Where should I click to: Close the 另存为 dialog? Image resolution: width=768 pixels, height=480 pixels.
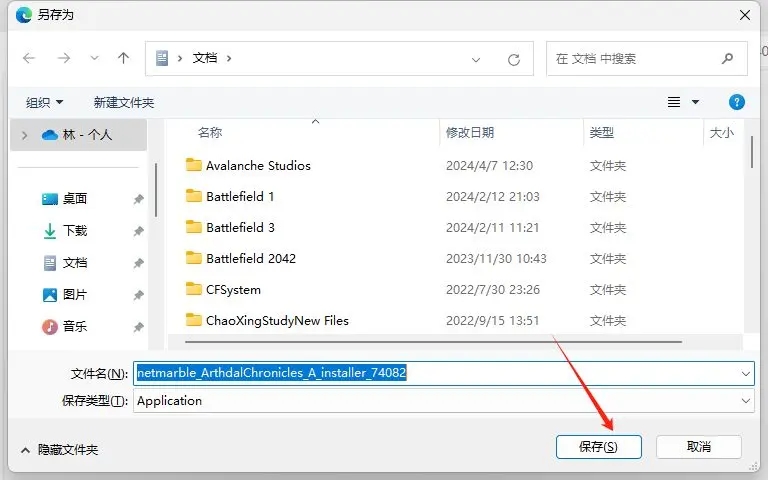745,15
